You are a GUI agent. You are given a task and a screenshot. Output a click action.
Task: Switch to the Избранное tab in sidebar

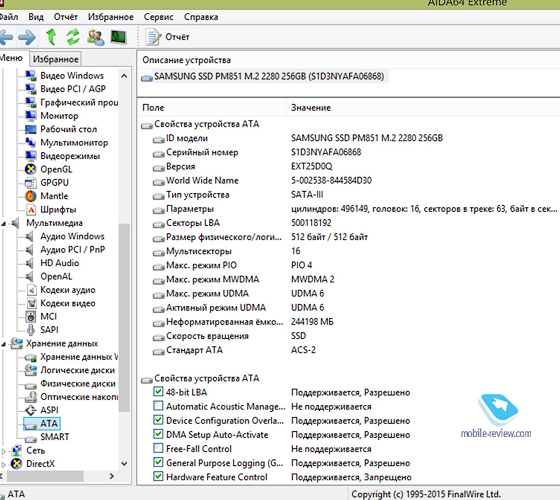pyautogui.click(x=55, y=59)
